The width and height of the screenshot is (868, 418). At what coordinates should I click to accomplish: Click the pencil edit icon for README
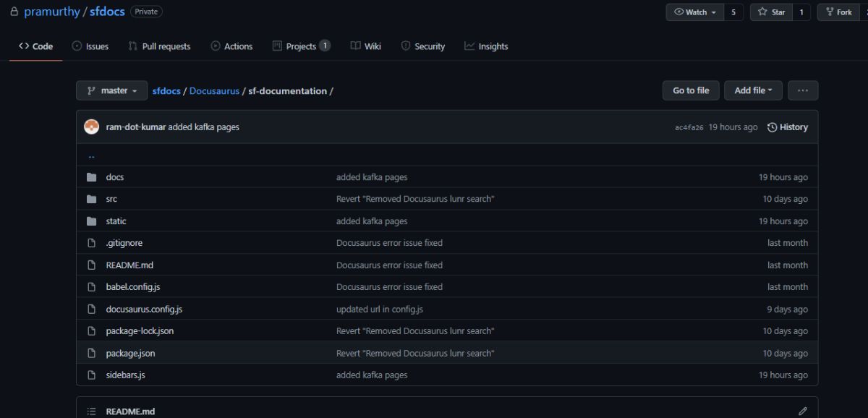803,411
